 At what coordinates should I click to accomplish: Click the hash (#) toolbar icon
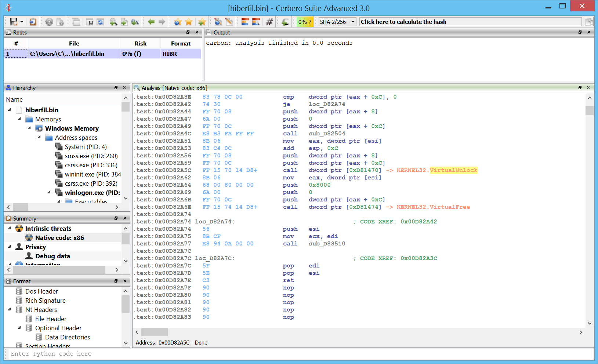coord(269,22)
